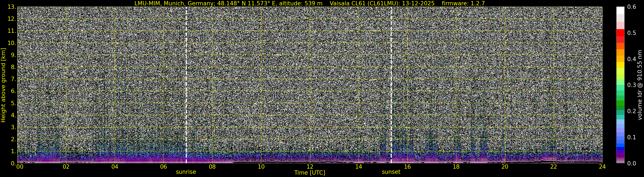Click the 'sunrise' label below the time axis
The height and width of the screenshot is (177, 644).
pos(186,172)
